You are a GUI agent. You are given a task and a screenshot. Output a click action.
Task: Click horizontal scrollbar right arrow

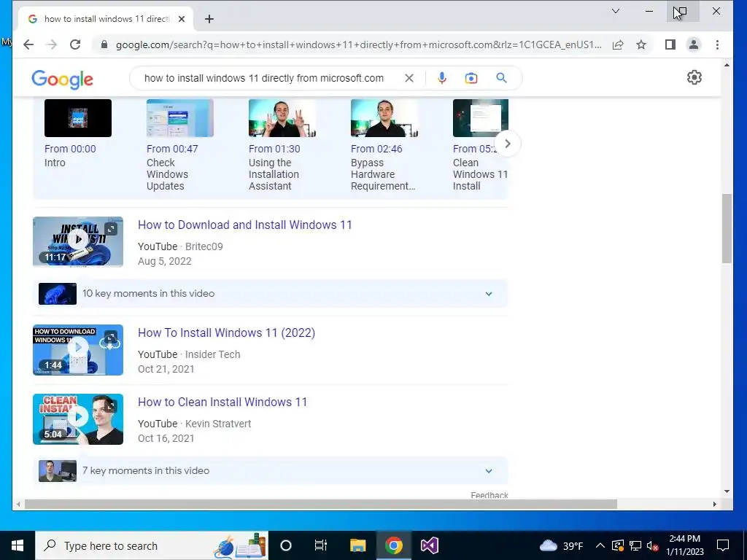[715, 504]
